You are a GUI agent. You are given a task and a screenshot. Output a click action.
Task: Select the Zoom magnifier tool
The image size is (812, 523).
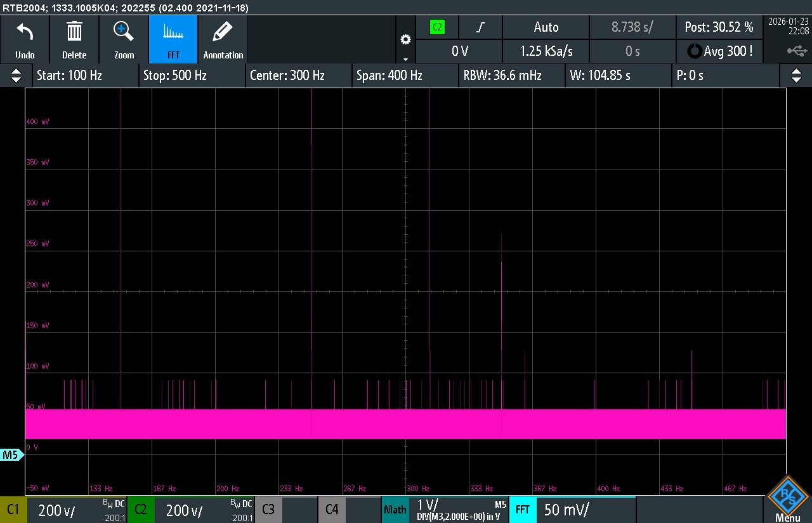124,32
